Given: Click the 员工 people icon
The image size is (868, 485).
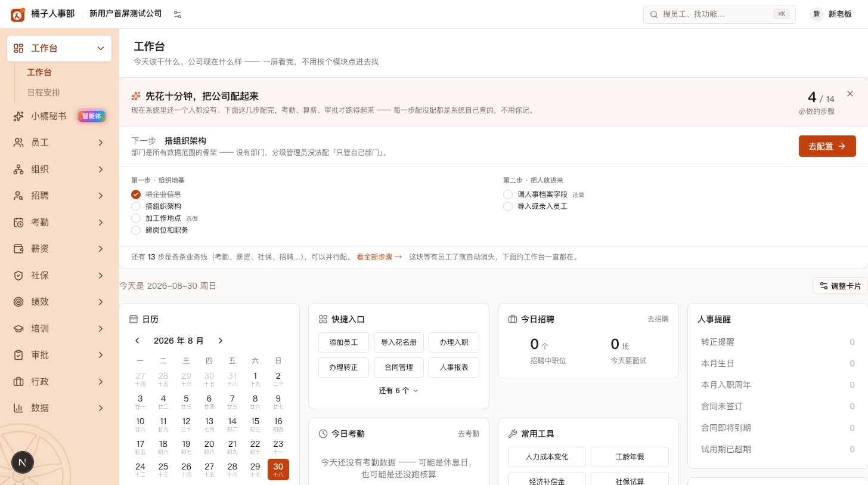Looking at the screenshot, I should tap(18, 143).
